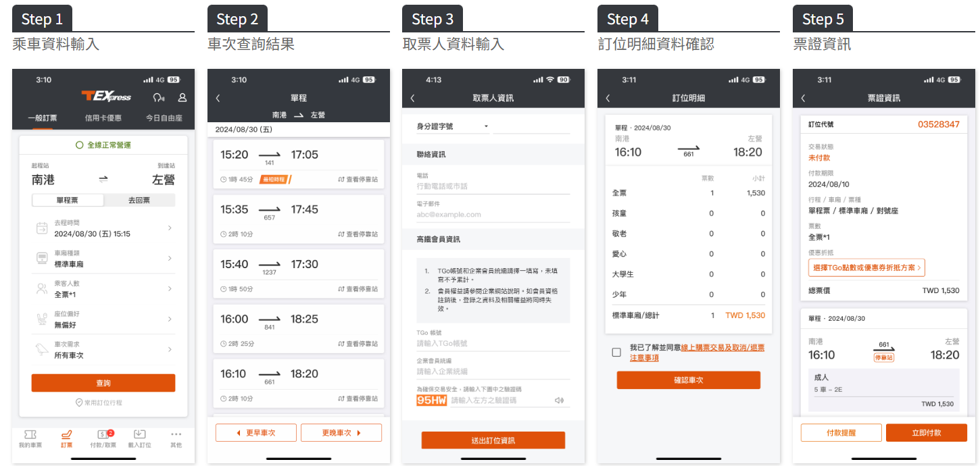Select 我的車票 ticket icon in bottom navigation
This screenshot has width=980, height=466.
pyautogui.click(x=30, y=438)
